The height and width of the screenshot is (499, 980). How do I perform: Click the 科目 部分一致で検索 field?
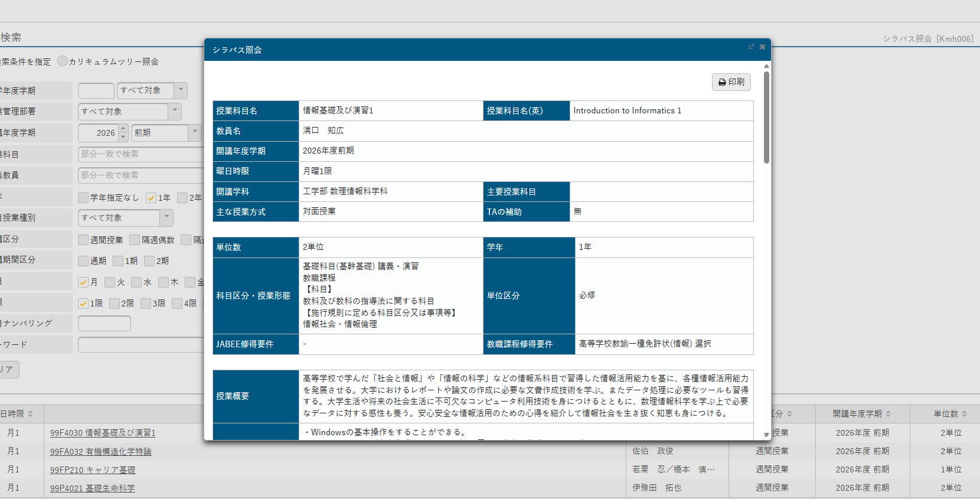pos(141,154)
